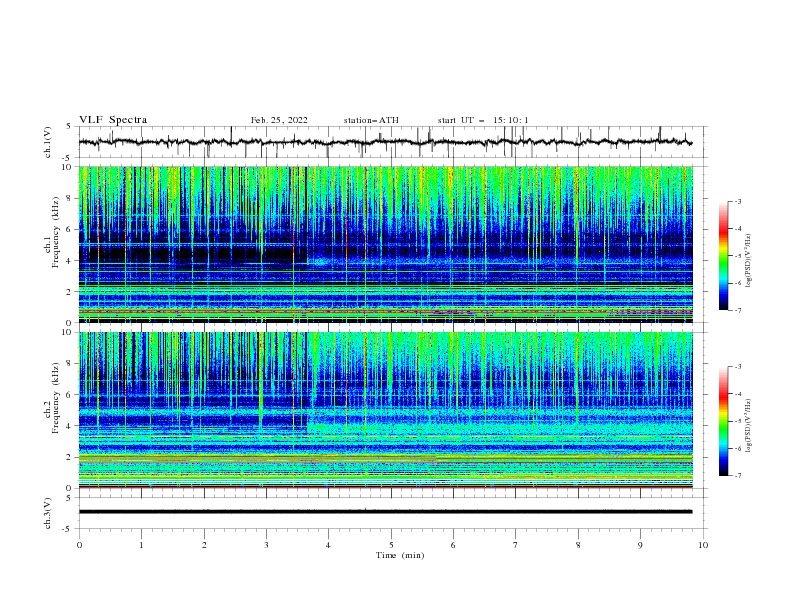Click the ch.2 "Frequency (kHz)" axis label

[x=55, y=398]
